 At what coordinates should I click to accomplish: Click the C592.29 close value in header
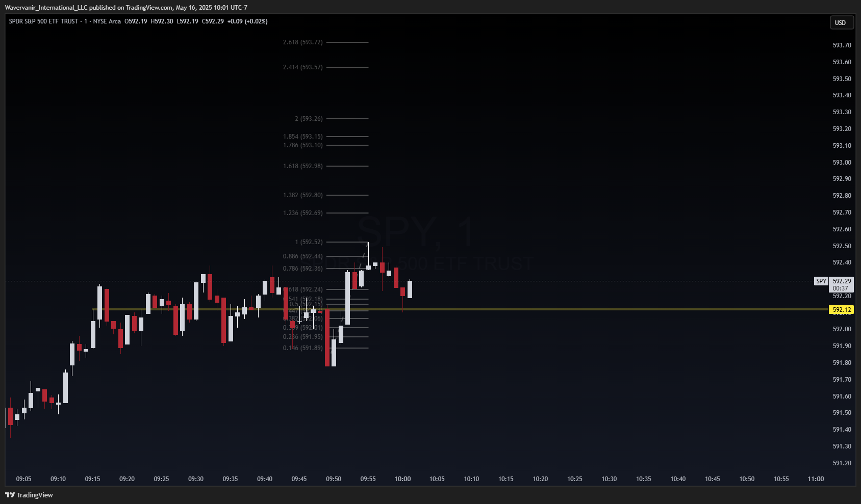213,21
